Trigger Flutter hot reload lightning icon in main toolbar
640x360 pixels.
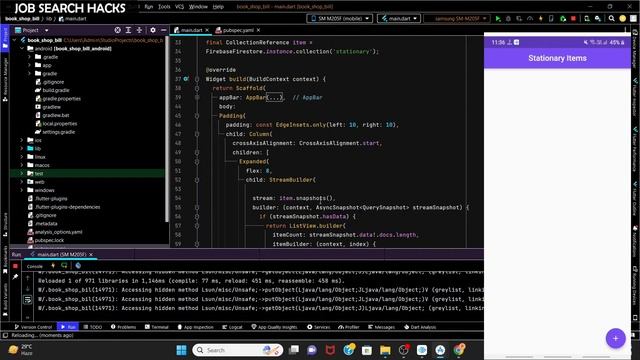click(x=541, y=19)
